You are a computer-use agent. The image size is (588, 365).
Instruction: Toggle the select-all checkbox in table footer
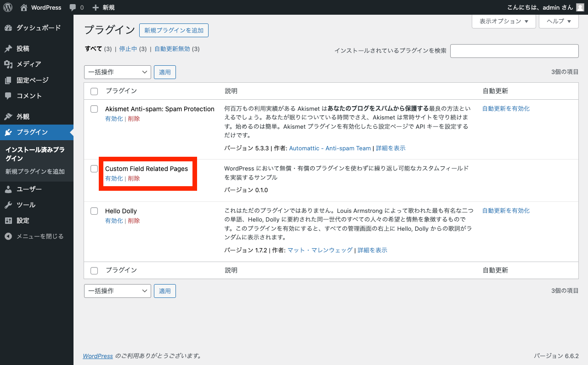[x=94, y=271]
